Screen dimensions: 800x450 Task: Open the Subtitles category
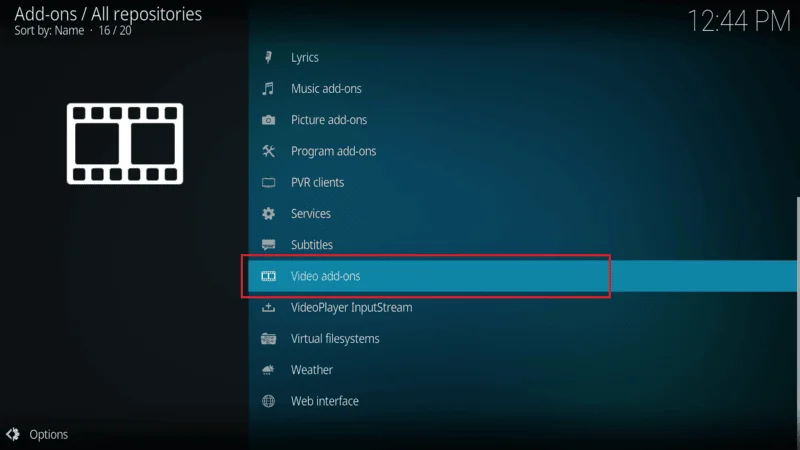pyautogui.click(x=522, y=245)
